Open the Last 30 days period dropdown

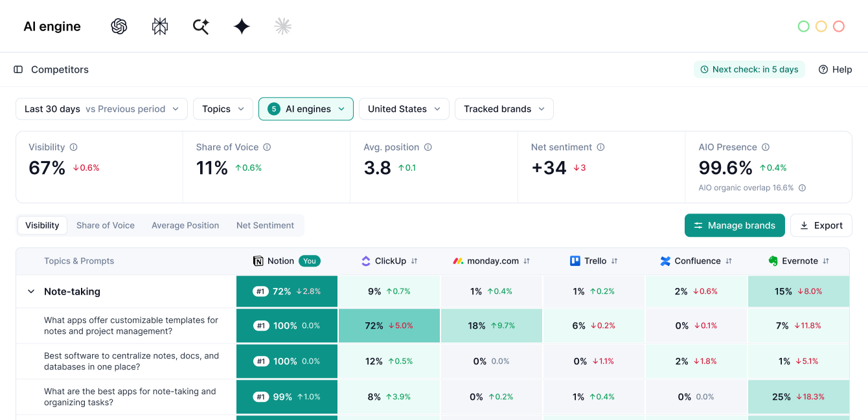[x=102, y=109]
